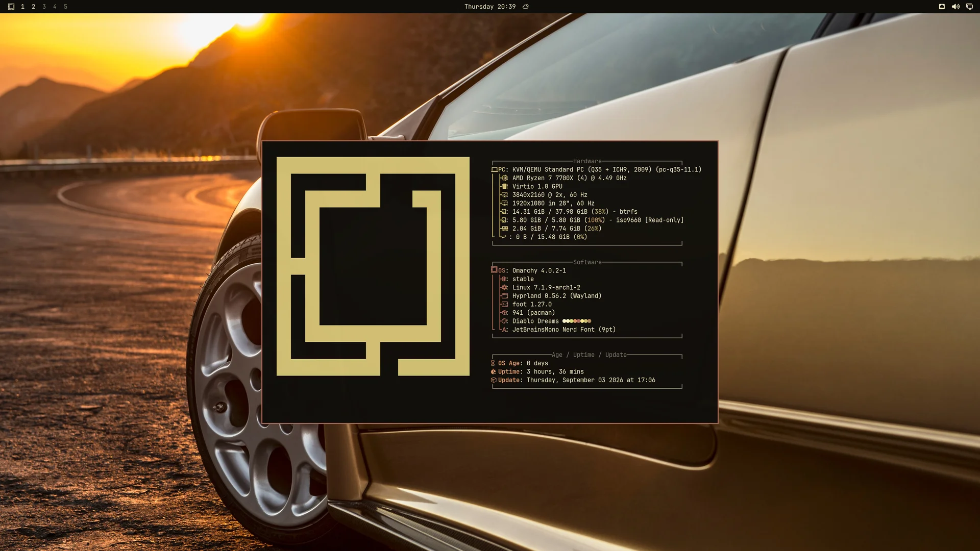Screen dimensions: 980x551
Task: Switch to workspace 5
Action: coord(65,7)
